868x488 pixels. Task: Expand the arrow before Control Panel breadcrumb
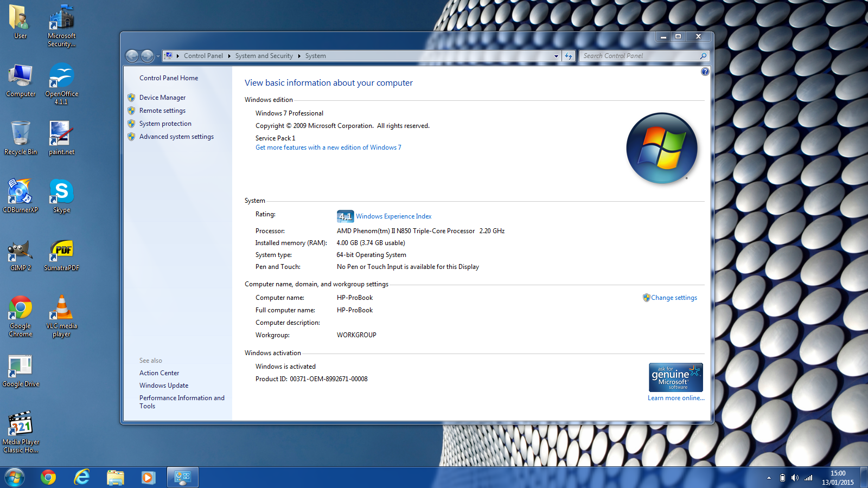click(177, 56)
